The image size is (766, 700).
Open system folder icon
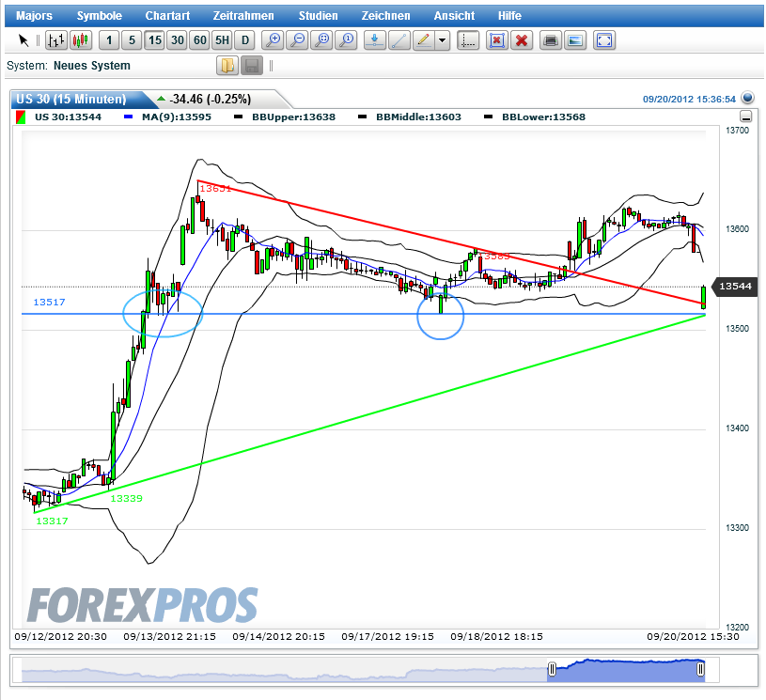coord(227,66)
